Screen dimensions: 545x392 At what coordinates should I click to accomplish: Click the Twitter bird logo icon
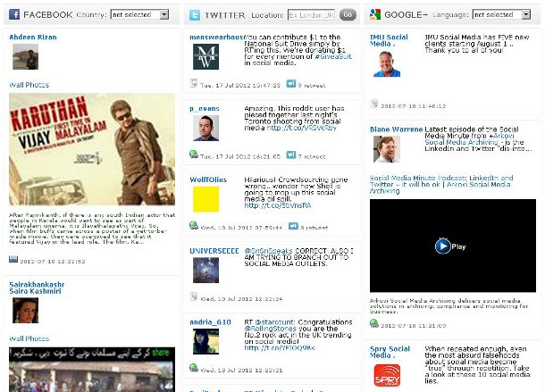(195, 15)
